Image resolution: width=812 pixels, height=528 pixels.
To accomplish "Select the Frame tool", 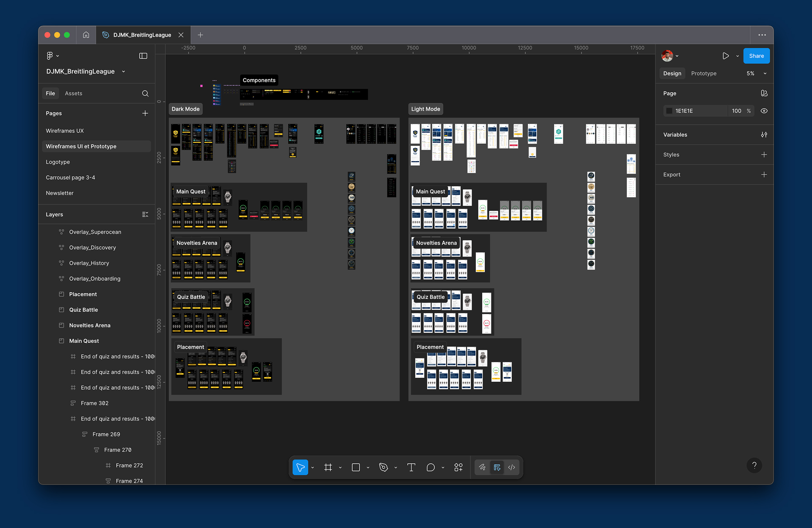I will (x=328, y=467).
